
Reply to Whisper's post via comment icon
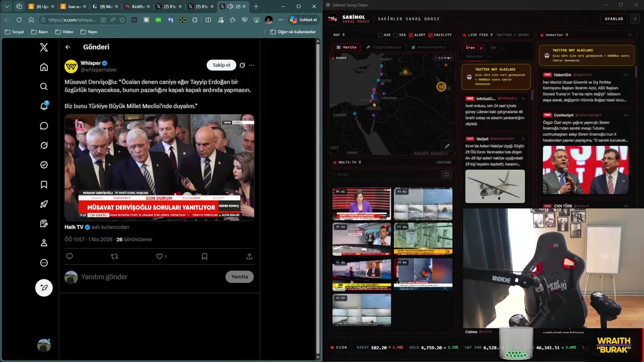pyautogui.click(x=69, y=256)
